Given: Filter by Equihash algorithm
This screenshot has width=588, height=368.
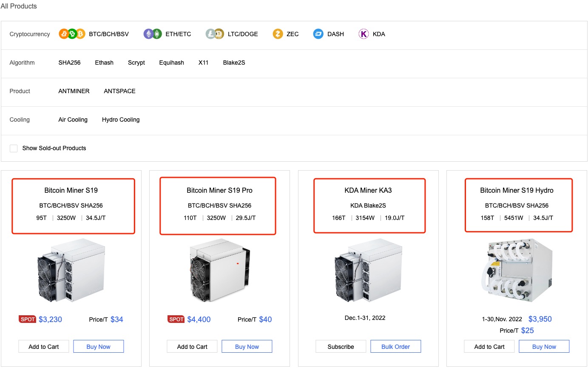Looking at the screenshot, I should pyautogui.click(x=172, y=63).
